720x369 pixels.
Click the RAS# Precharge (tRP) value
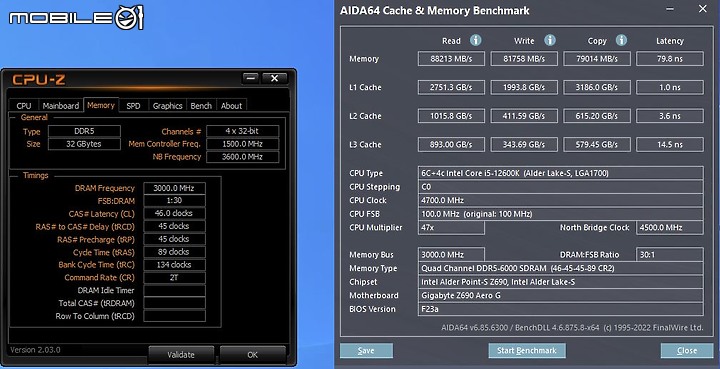pyautogui.click(x=174, y=239)
